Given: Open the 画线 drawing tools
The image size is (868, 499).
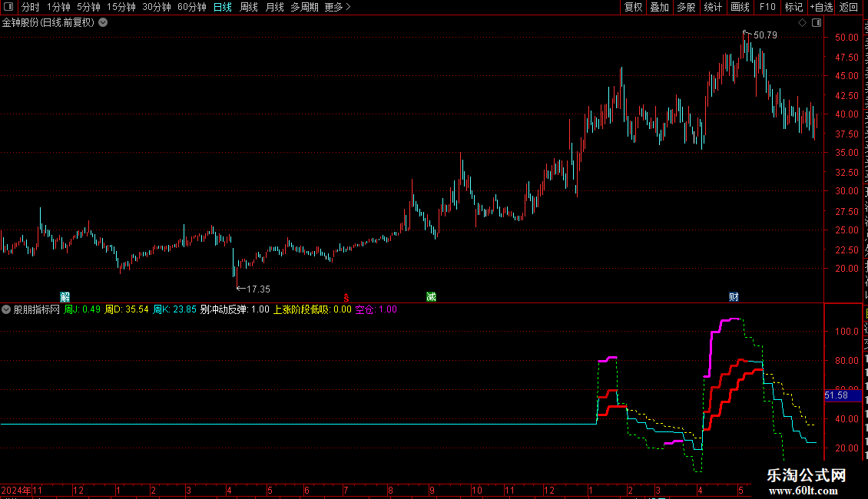Looking at the screenshot, I should coord(740,7).
